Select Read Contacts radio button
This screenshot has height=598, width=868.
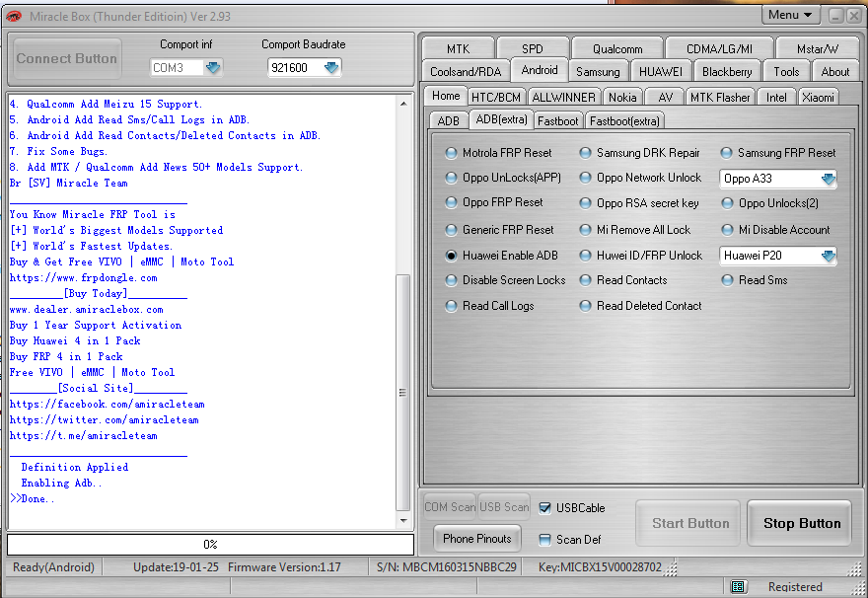click(x=623, y=280)
